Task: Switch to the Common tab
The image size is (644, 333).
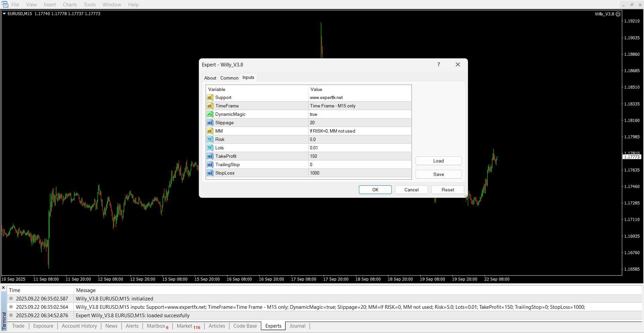Action: [229, 78]
